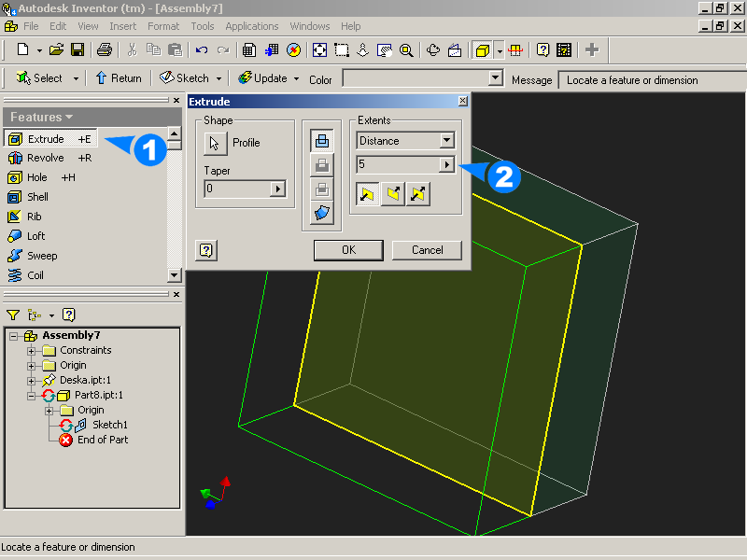Viewport: 747px width, 560px height.
Task: Collapse the Part8.ipt:1 tree node
Action: click(x=32, y=396)
